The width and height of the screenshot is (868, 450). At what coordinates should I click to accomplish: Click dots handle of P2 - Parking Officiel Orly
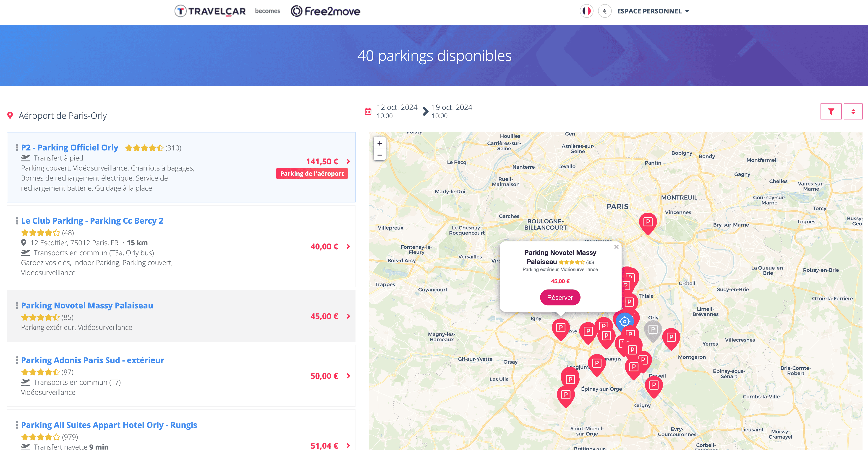pos(16,147)
